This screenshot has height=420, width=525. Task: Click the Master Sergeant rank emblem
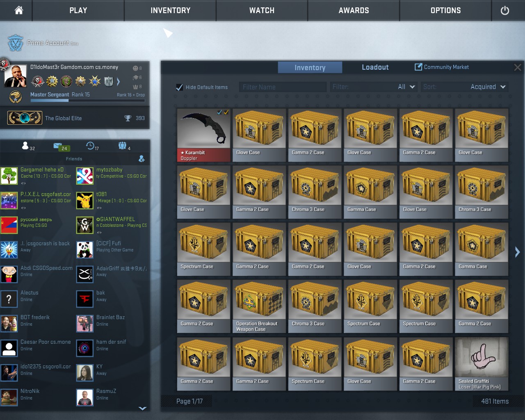click(16, 97)
